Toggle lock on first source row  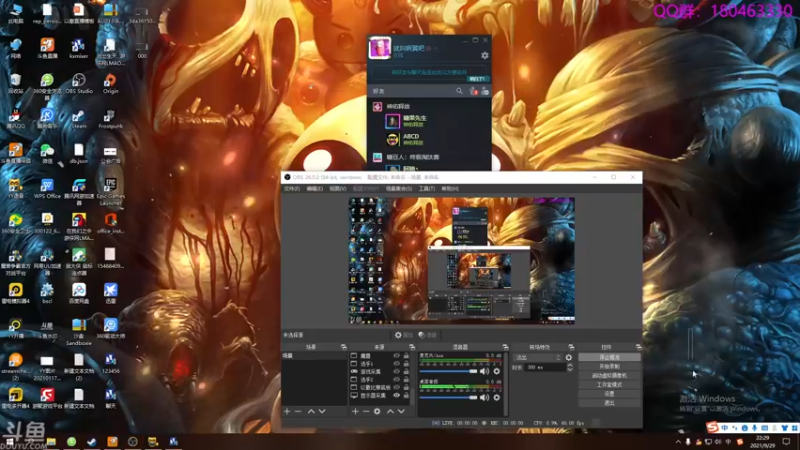click(x=406, y=356)
